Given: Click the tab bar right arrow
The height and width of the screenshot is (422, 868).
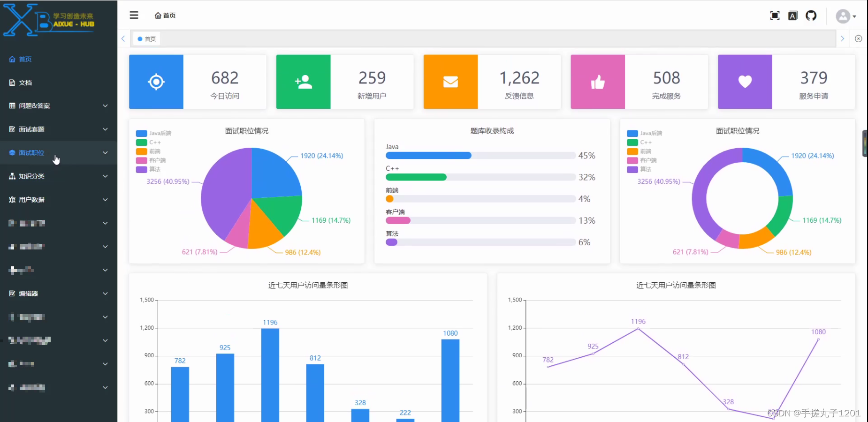Looking at the screenshot, I should click(842, 38).
